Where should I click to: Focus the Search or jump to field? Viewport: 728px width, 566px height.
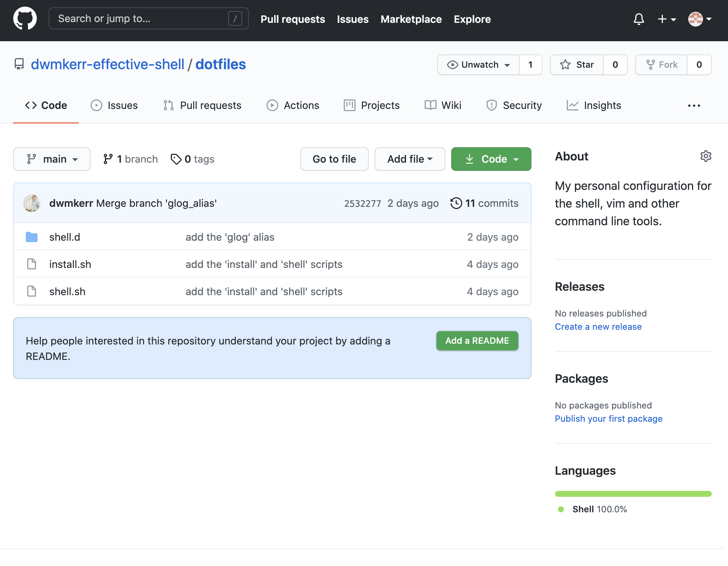(148, 18)
